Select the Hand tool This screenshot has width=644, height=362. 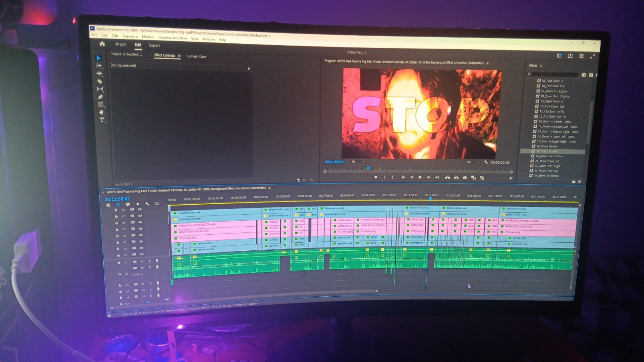101,112
